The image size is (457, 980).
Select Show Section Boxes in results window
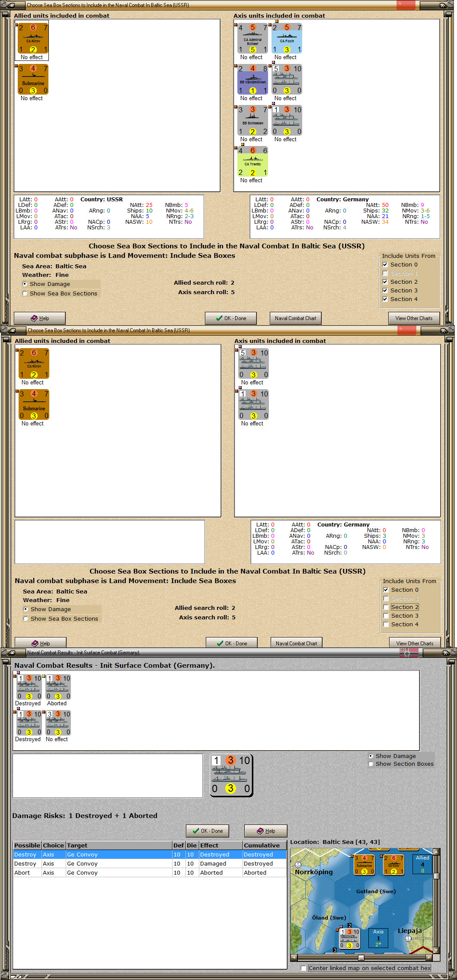tap(371, 764)
